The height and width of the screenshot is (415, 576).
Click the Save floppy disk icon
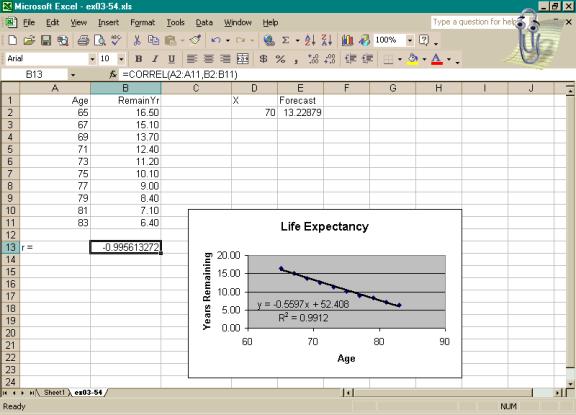[46, 40]
